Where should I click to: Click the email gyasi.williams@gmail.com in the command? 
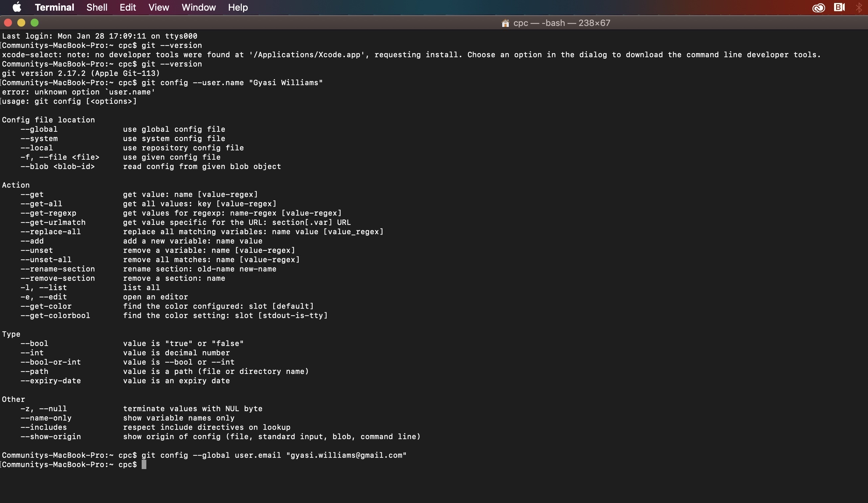pyautogui.click(x=346, y=455)
